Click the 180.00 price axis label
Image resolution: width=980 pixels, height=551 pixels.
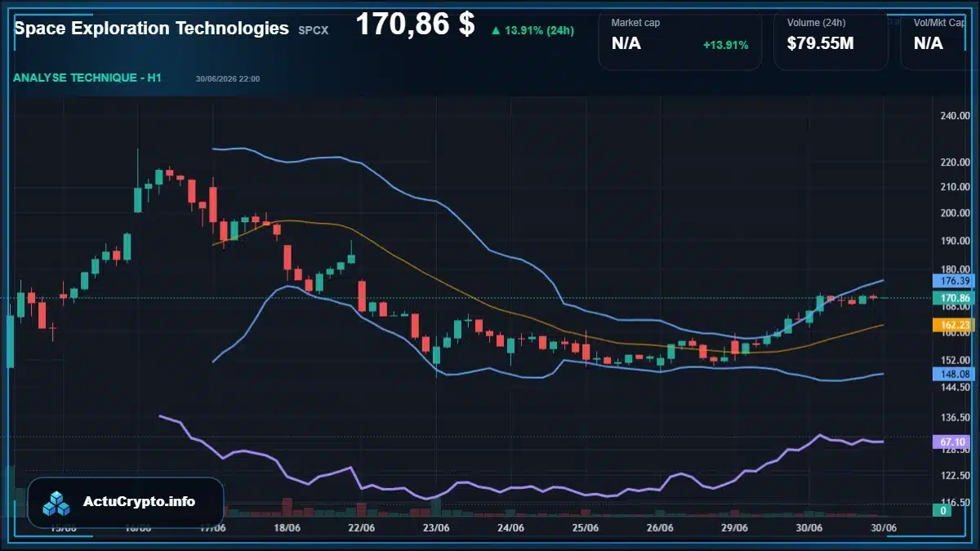(x=954, y=269)
